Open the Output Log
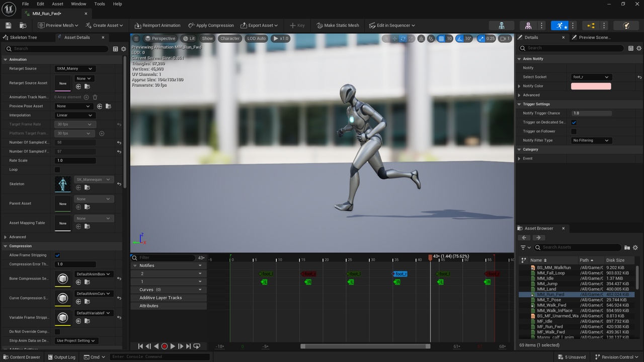The height and width of the screenshot is (362, 644). coord(61,357)
